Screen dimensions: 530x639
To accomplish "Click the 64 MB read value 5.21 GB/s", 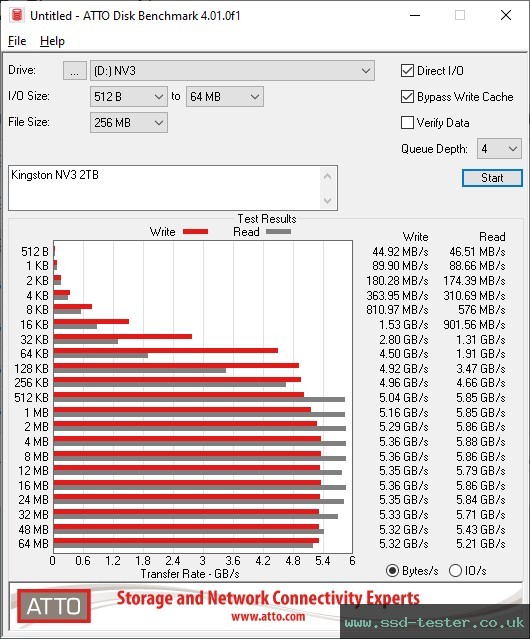I will 481,544.
